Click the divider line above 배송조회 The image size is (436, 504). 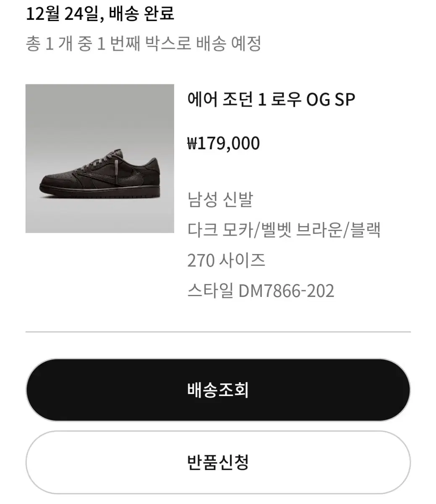click(218, 332)
